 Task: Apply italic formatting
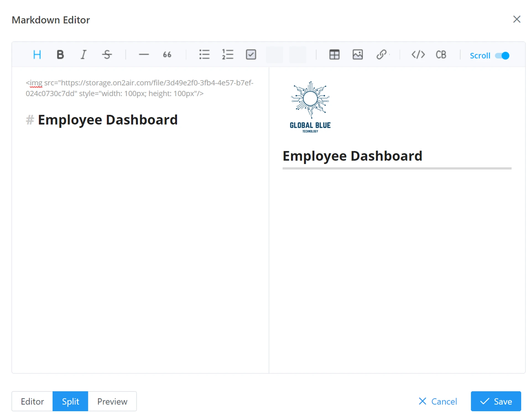[83, 54]
